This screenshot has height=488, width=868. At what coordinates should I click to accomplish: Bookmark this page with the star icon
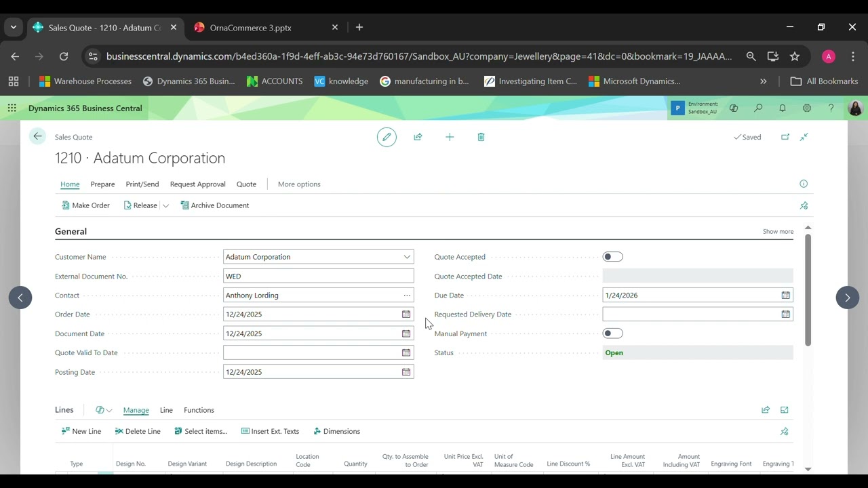(795, 57)
